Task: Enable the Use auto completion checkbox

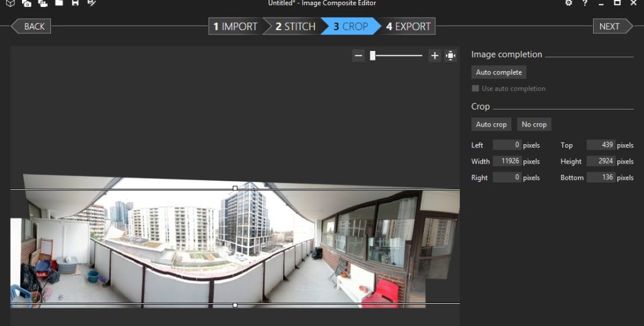Action: pyautogui.click(x=475, y=89)
